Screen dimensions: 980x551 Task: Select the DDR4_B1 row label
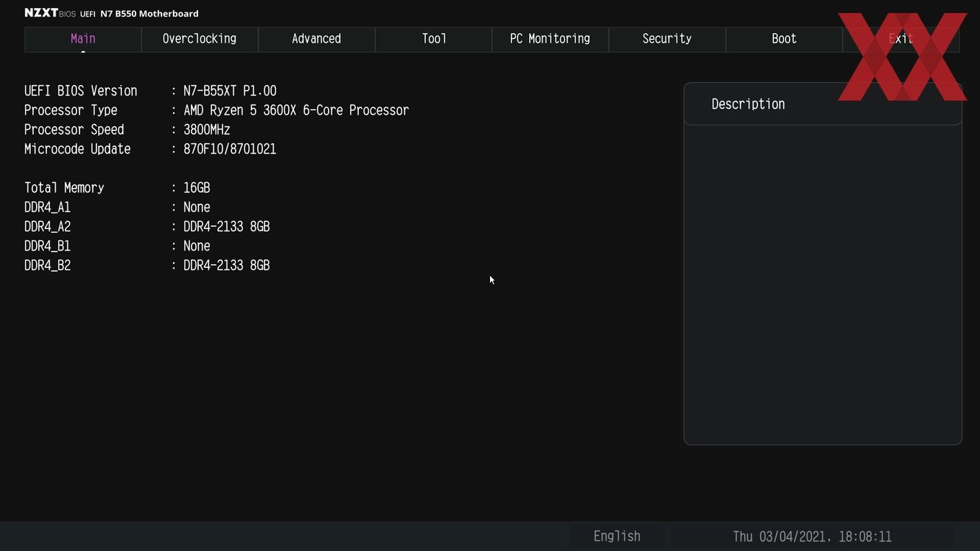pyautogui.click(x=48, y=246)
